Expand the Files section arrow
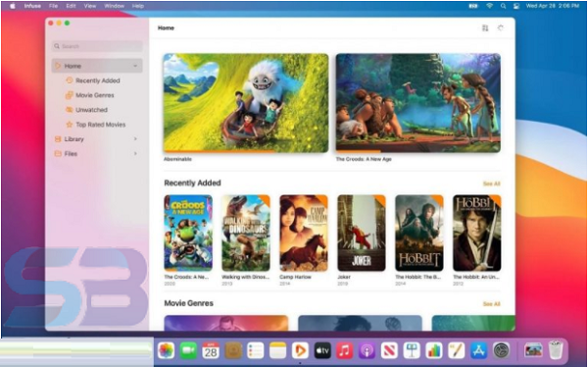588x367 pixels. click(135, 154)
